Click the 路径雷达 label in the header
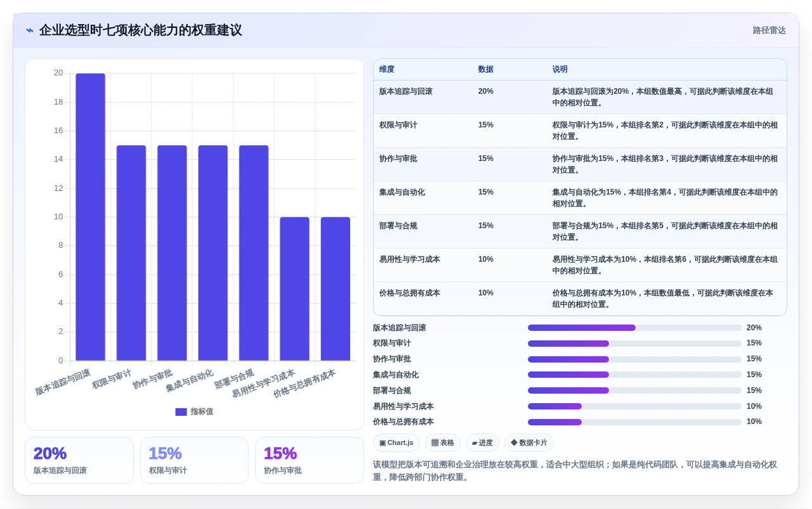The height and width of the screenshot is (509, 812). click(x=769, y=30)
